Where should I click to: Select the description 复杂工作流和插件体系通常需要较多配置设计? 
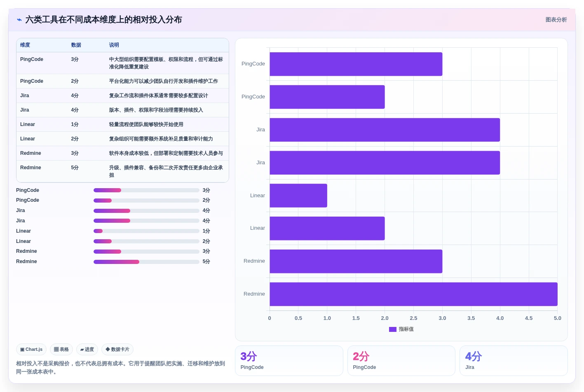pyautogui.click(x=159, y=96)
